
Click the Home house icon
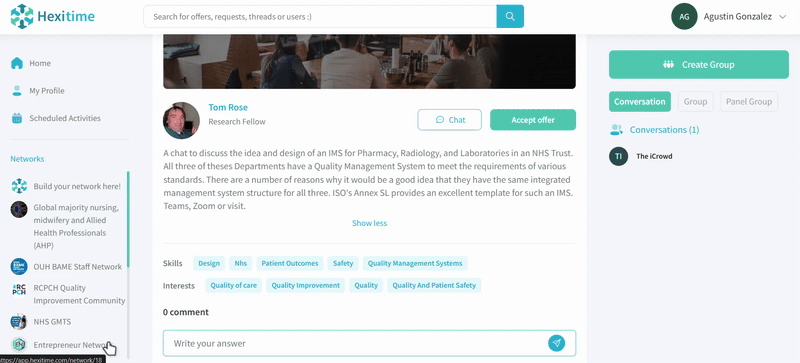point(17,63)
